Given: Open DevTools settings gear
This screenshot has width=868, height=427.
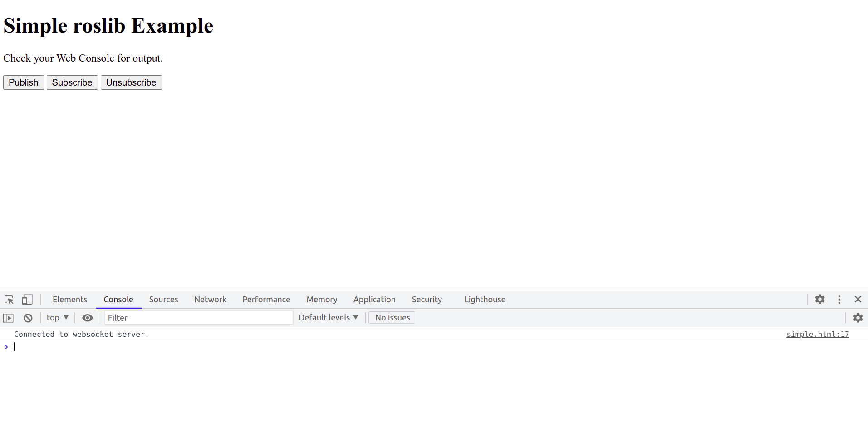Looking at the screenshot, I should [x=820, y=299].
